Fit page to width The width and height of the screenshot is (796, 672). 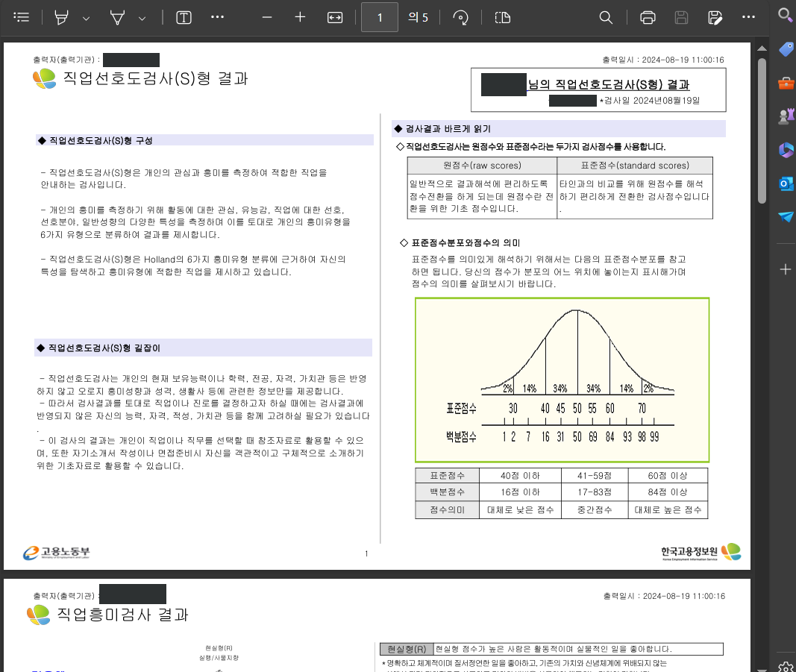(335, 17)
